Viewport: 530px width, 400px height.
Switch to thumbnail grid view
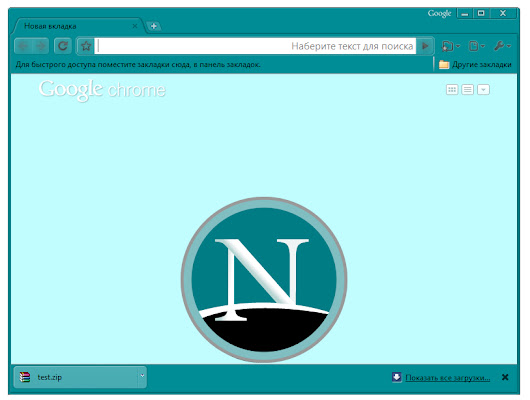(452, 90)
